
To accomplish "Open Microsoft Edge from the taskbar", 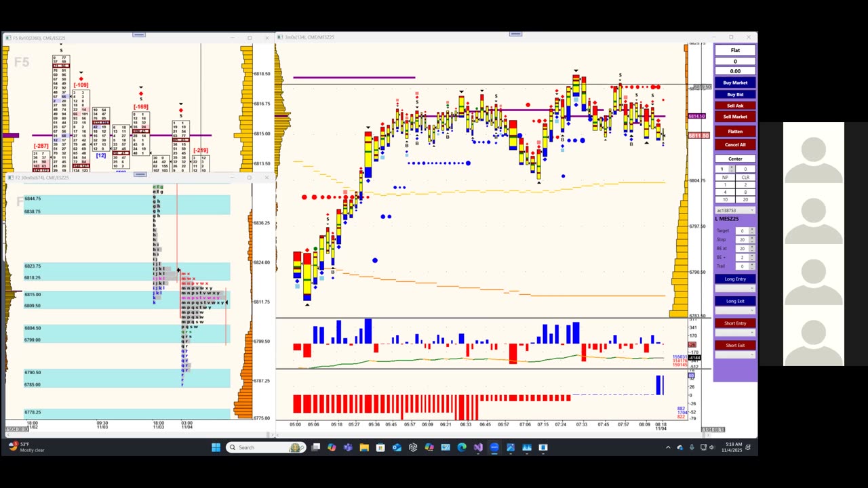I will (462, 447).
